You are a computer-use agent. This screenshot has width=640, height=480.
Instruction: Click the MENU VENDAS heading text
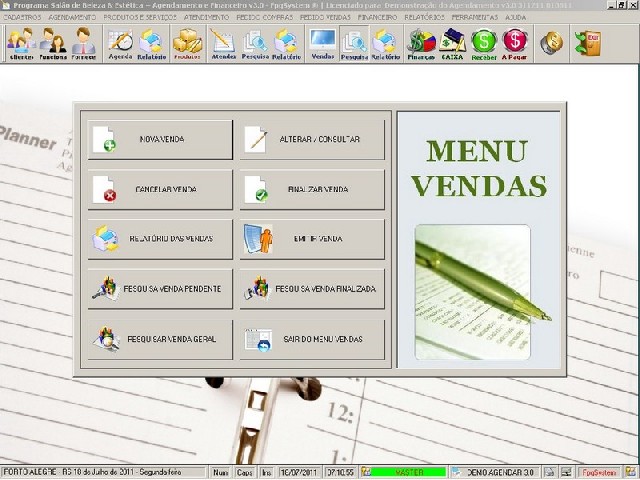(478, 168)
